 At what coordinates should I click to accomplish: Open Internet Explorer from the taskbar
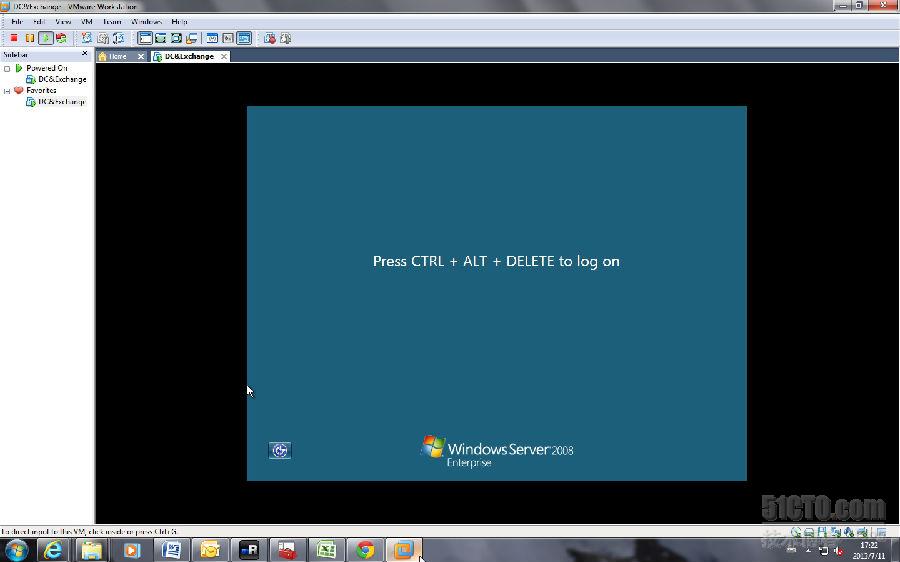tap(53, 550)
